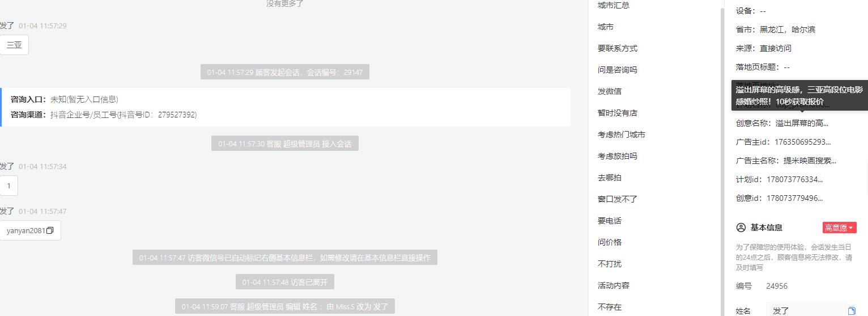Edit the 姓名 input field

pos(807,310)
